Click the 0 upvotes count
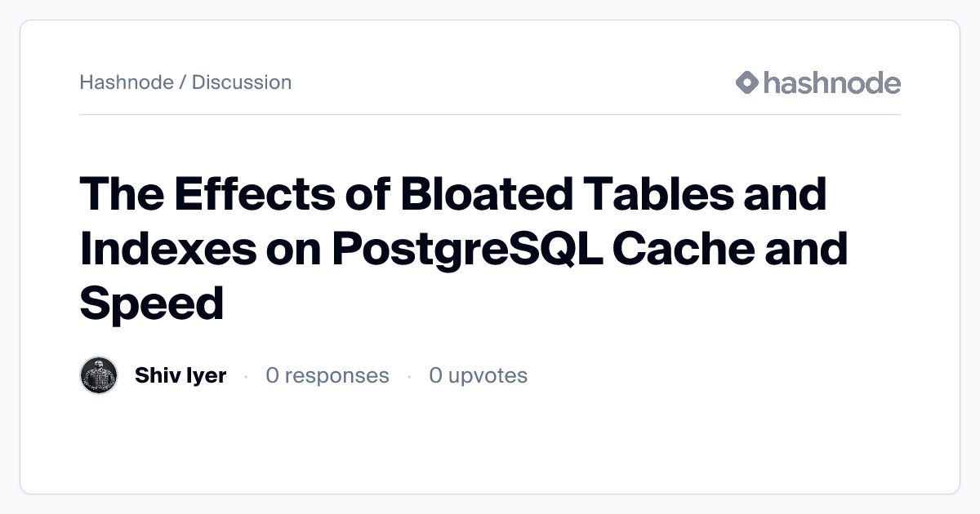The height and width of the screenshot is (514, 980). pyautogui.click(x=479, y=375)
